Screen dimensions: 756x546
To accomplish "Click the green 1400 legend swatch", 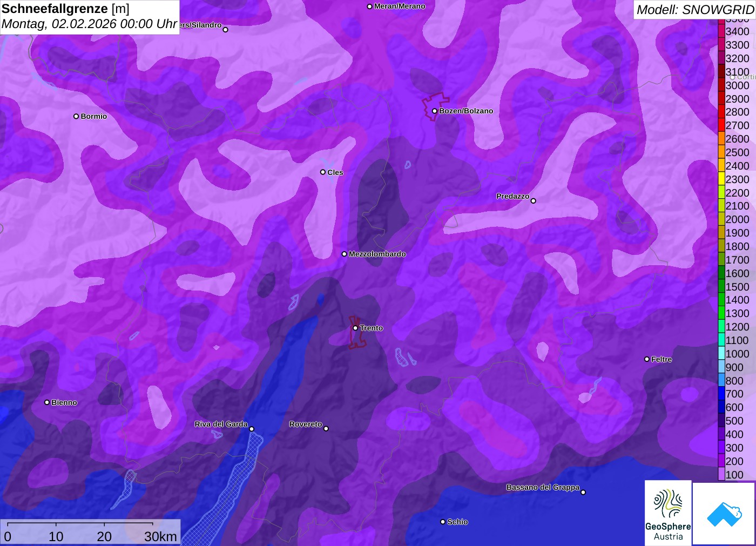I will pyautogui.click(x=721, y=300).
